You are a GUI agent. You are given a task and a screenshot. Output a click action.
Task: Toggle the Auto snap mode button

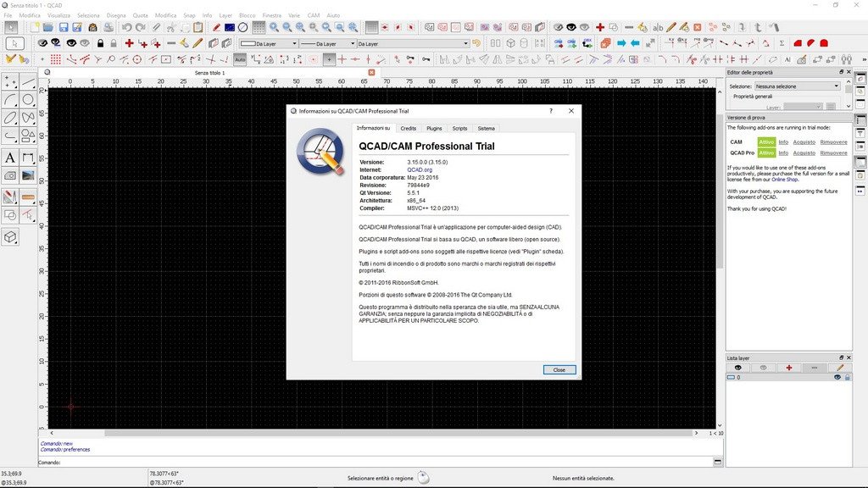pos(240,59)
